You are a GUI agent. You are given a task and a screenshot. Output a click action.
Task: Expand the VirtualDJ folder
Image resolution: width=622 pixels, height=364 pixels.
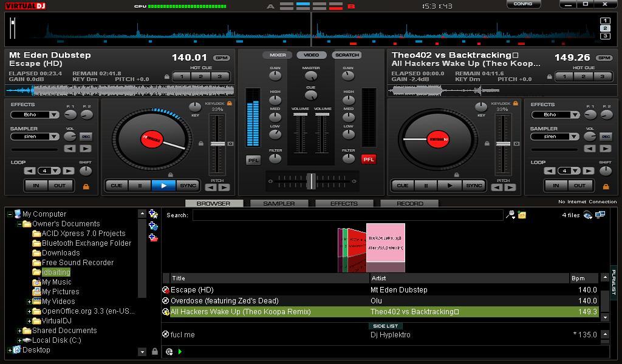(29, 321)
